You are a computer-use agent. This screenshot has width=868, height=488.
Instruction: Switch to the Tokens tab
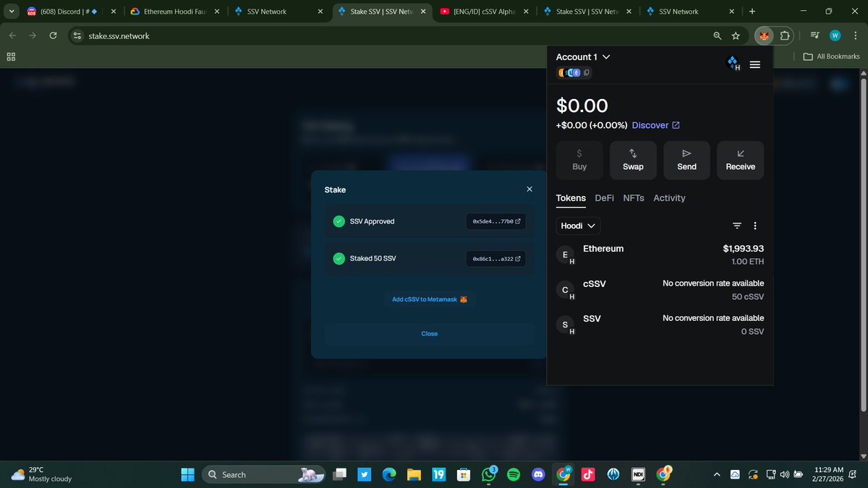[571, 198]
